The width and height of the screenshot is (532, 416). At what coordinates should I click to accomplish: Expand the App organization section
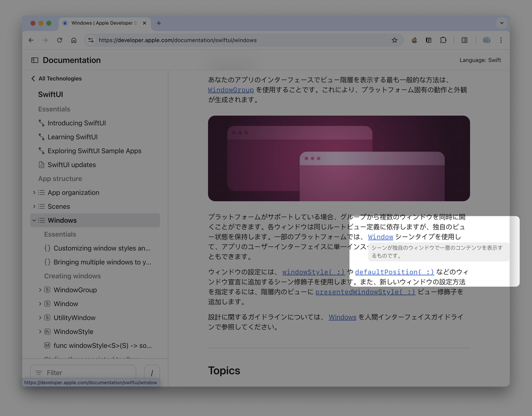(34, 193)
